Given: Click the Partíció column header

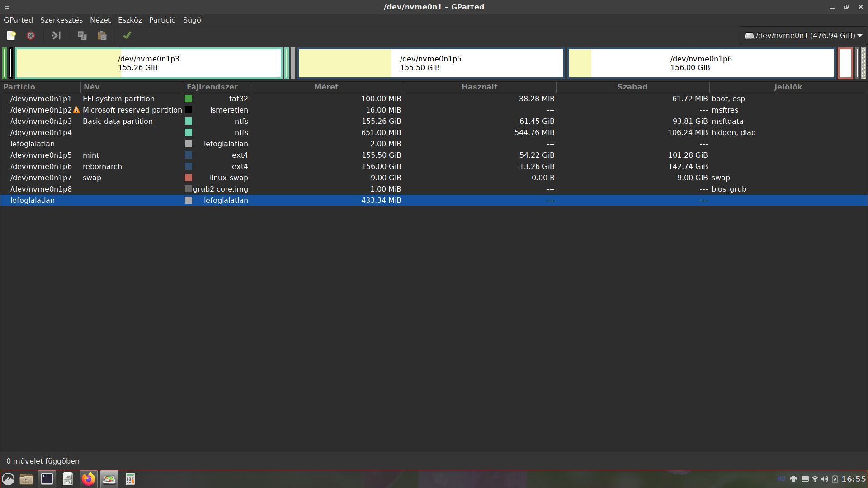Looking at the screenshot, I should pos(40,87).
